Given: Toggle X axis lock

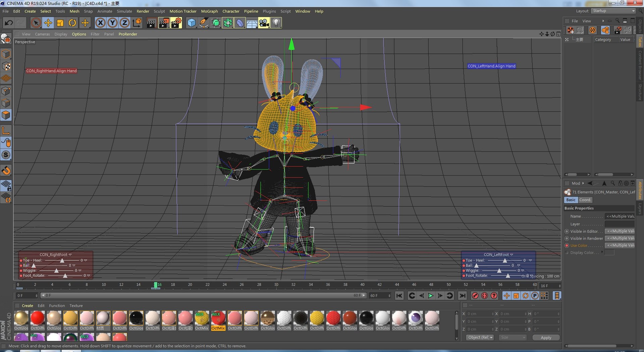Looking at the screenshot, I should [100, 23].
